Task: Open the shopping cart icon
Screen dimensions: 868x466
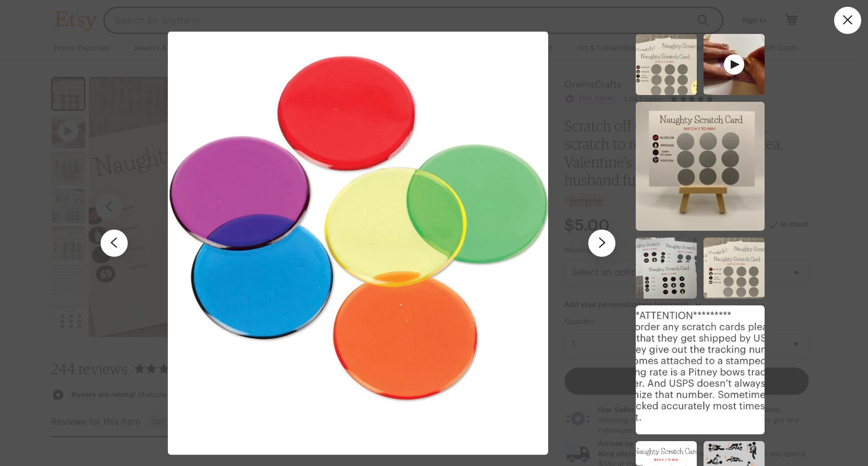Action: click(x=791, y=20)
